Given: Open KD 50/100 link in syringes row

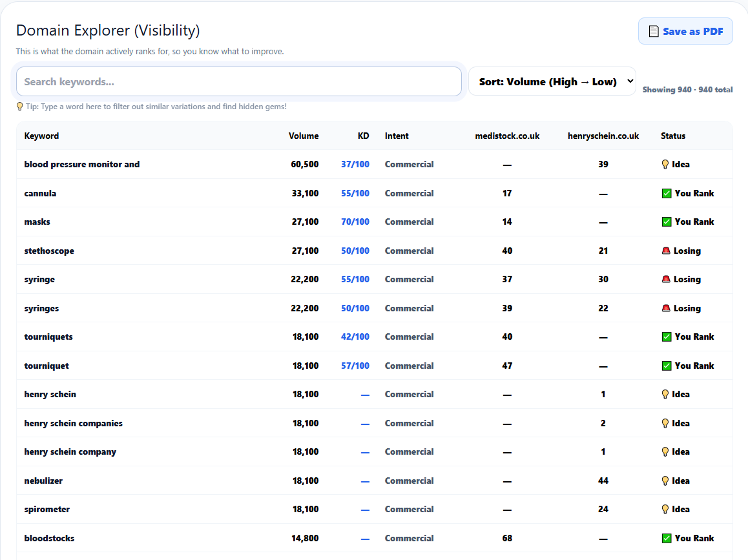Looking at the screenshot, I should tap(355, 308).
